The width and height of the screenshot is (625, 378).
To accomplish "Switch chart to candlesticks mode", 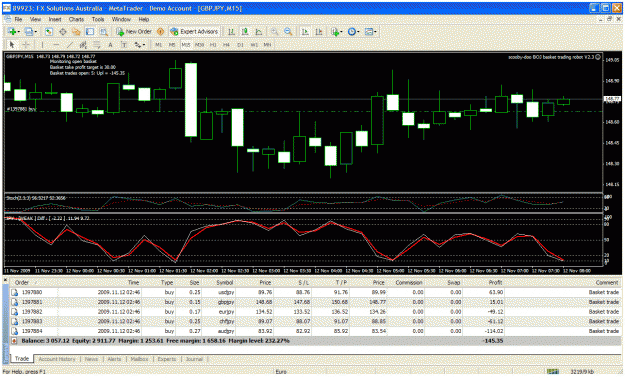I will coord(245,32).
